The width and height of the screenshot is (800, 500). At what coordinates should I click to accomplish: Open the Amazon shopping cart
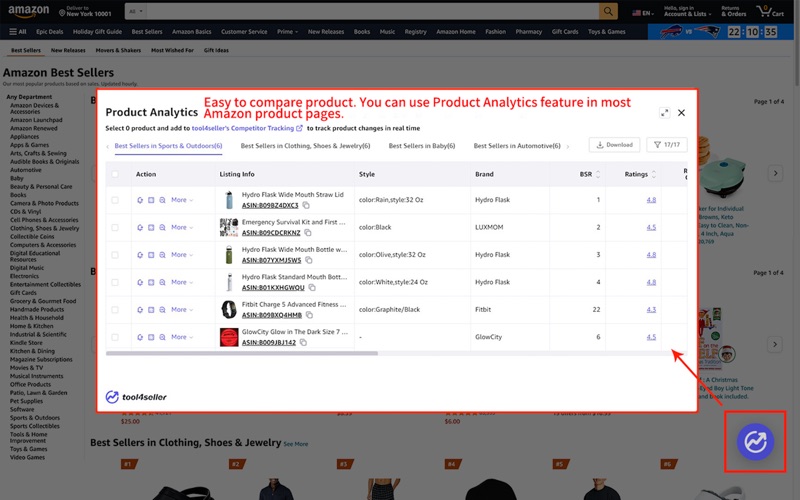pos(770,11)
